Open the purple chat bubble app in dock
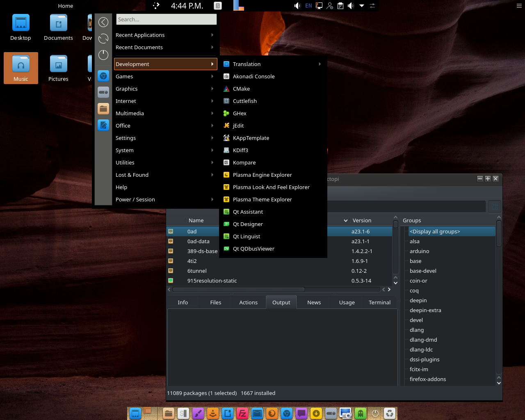 tap(301, 413)
